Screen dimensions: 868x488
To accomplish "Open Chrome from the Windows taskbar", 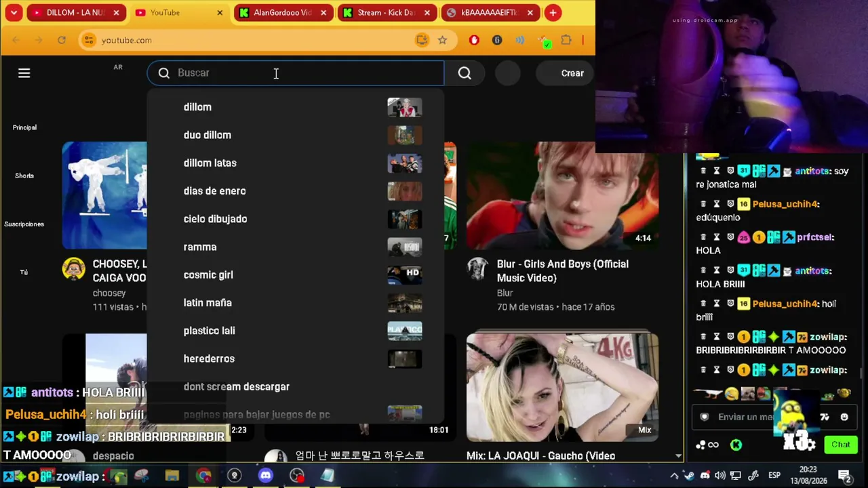I will (x=203, y=476).
